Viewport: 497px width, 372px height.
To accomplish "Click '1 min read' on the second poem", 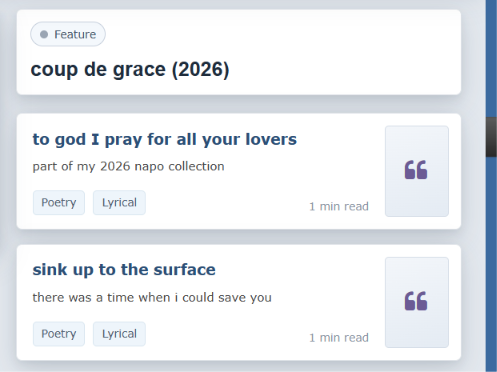I will coord(339,338).
